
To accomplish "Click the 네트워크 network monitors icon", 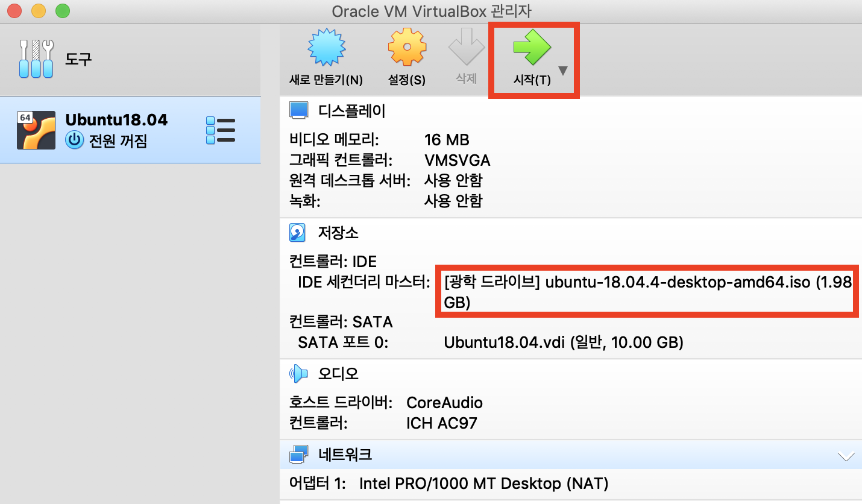I will (299, 455).
